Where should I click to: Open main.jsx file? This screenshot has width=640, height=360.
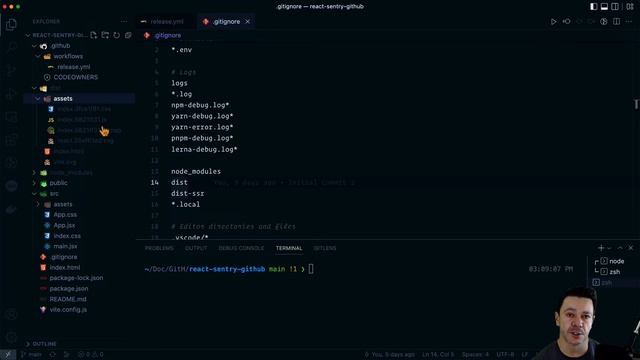point(65,246)
